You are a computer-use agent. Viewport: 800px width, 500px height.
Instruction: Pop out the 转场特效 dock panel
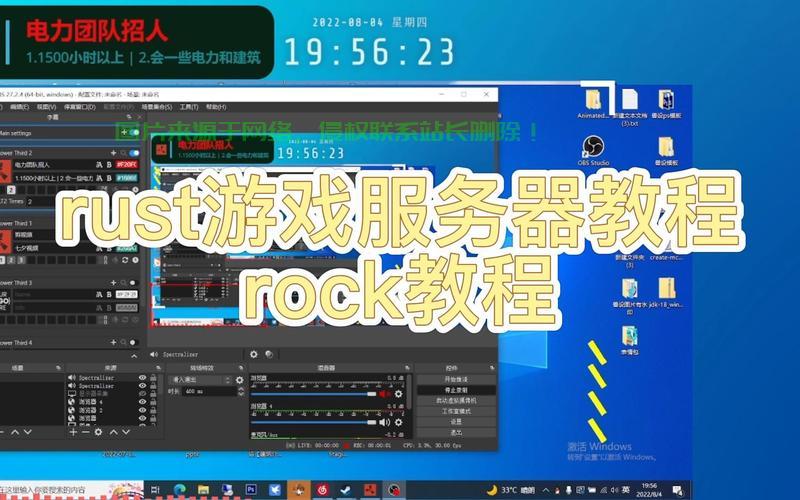pos(241,368)
